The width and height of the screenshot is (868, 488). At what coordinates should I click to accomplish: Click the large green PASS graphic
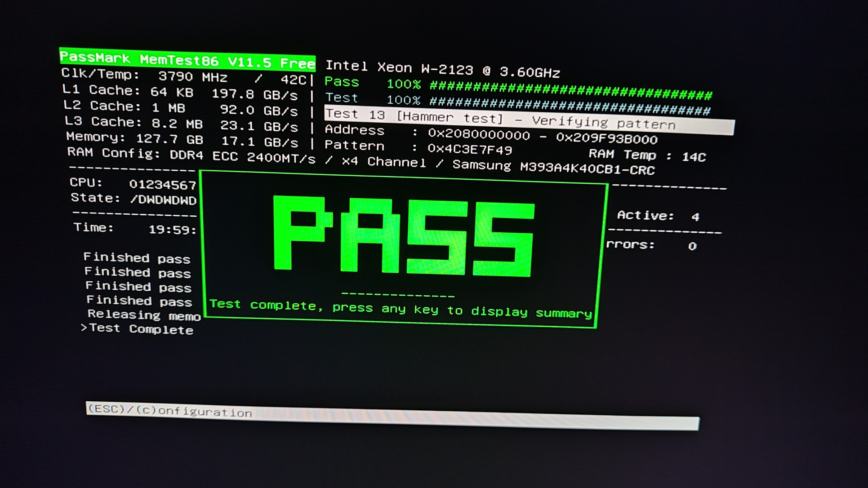click(403, 236)
